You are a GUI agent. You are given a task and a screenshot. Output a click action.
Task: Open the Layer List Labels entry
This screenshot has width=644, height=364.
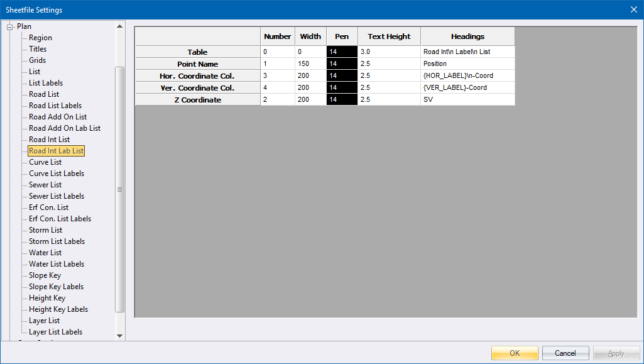tap(55, 332)
